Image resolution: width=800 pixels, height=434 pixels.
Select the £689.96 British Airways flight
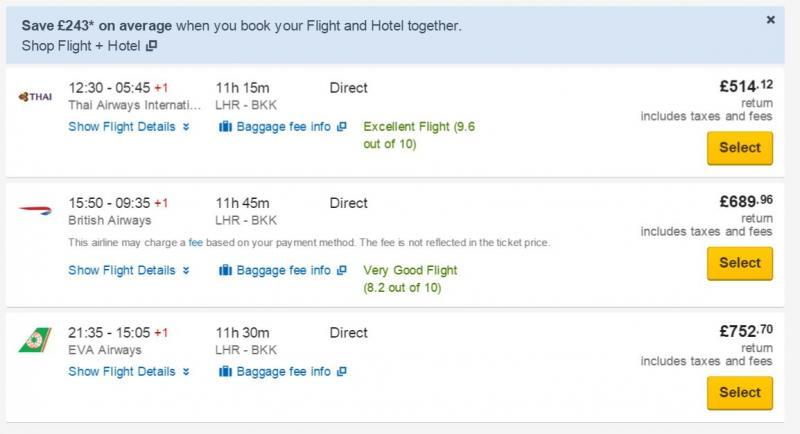[x=739, y=263]
